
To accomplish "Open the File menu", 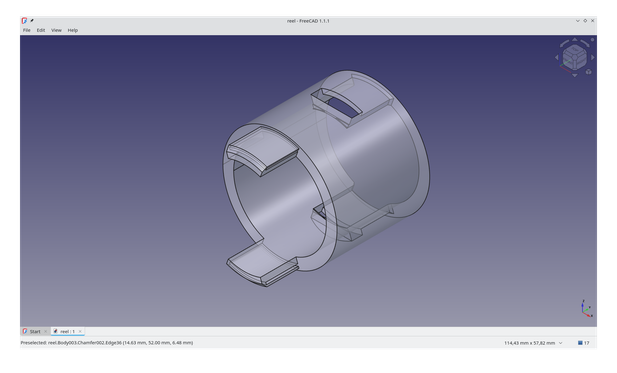I will click(26, 30).
